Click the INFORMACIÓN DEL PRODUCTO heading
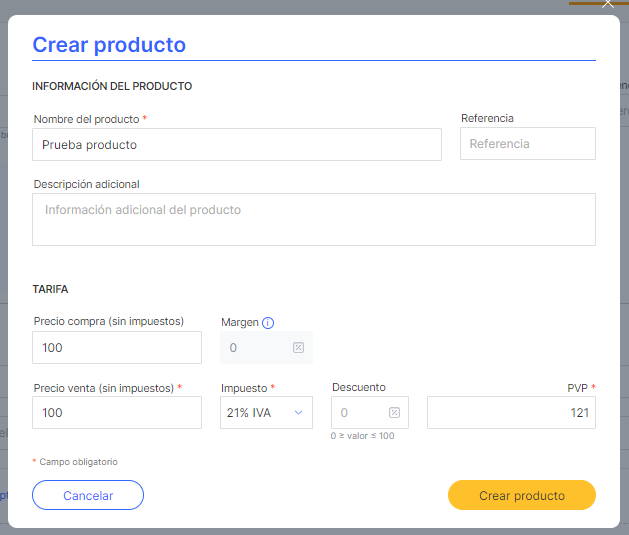The image size is (629, 535). [x=112, y=86]
